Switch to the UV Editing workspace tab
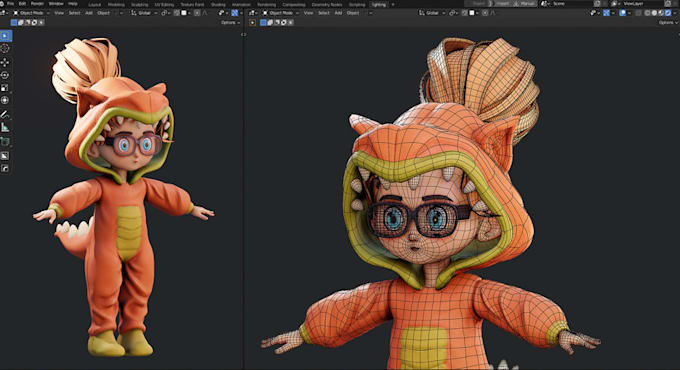The width and height of the screenshot is (680, 370). (164, 4)
